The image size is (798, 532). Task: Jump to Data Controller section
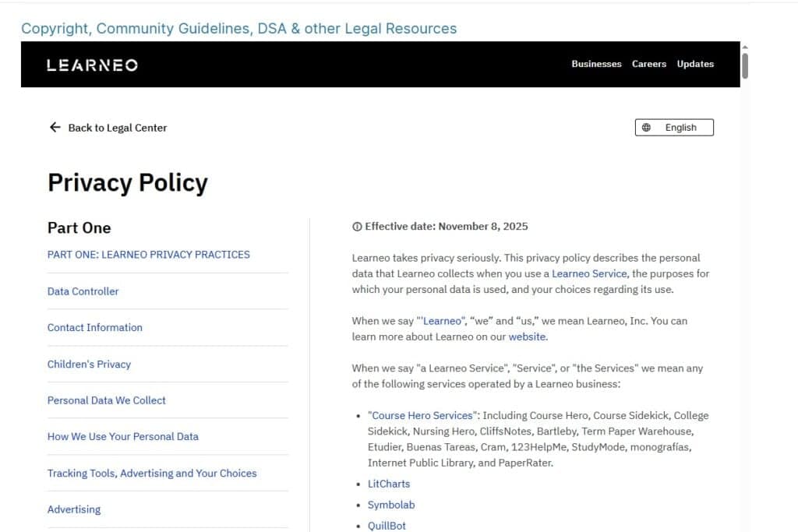point(83,291)
